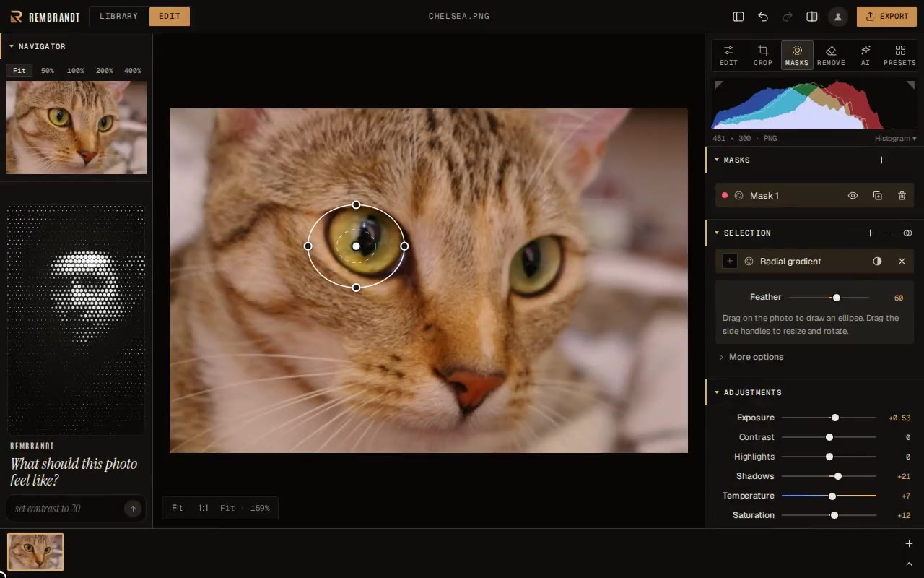Subtract from selection with the minus icon

click(x=889, y=233)
